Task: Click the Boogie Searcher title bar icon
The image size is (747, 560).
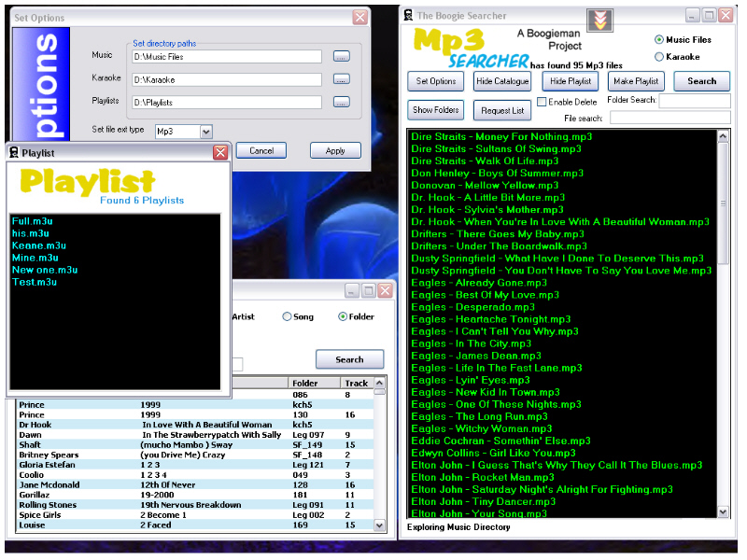Action: 407,15
